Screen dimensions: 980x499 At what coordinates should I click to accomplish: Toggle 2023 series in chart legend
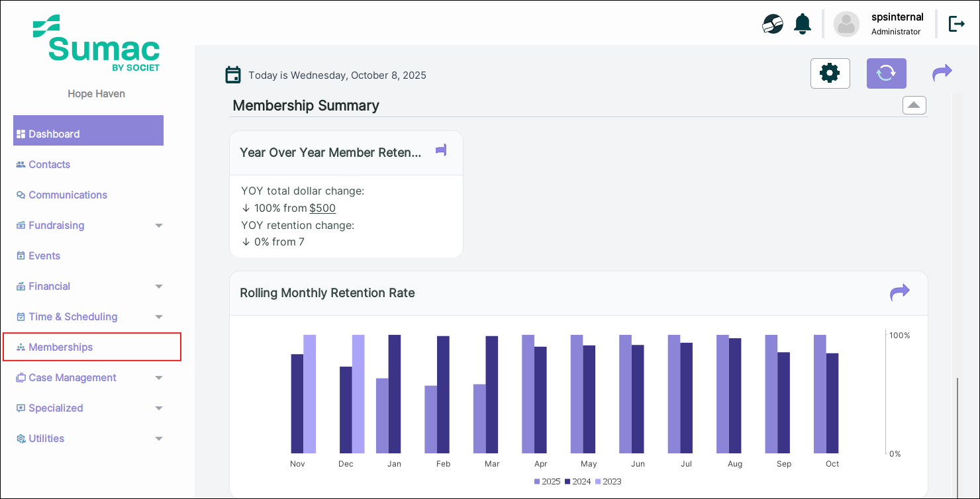[x=608, y=482]
